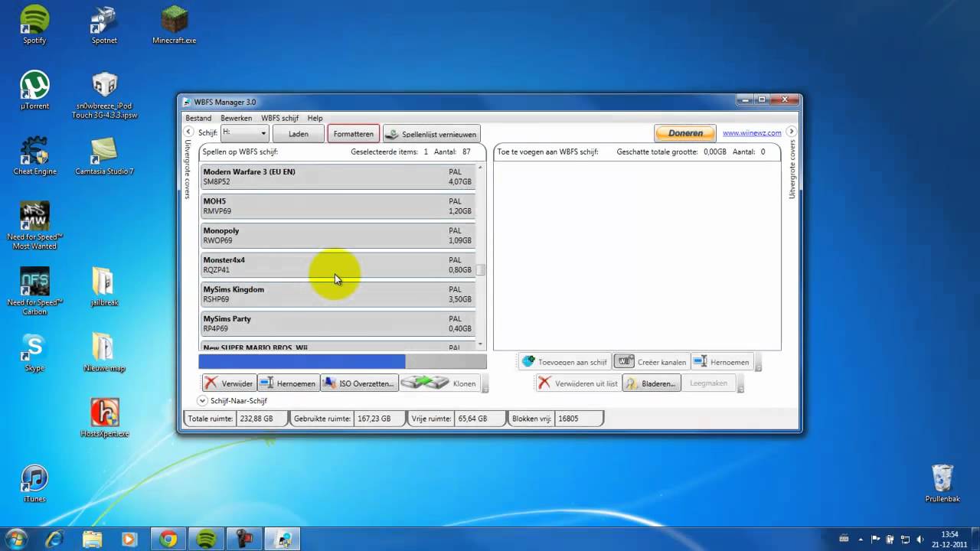
Task: Click the Klonen clone button
Action: pyautogui.click(x=439, y=383)
